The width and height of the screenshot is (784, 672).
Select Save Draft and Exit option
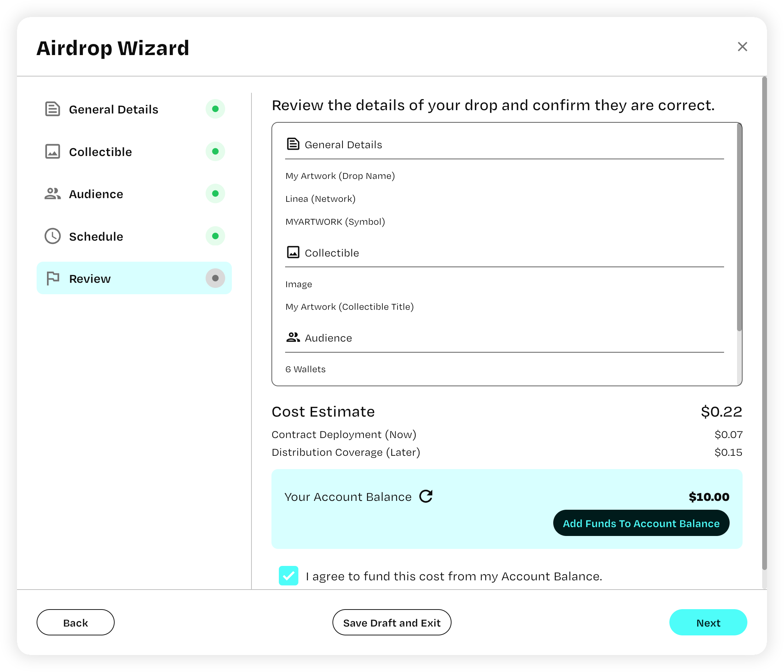pyautogui.click(x=391, y=623)
